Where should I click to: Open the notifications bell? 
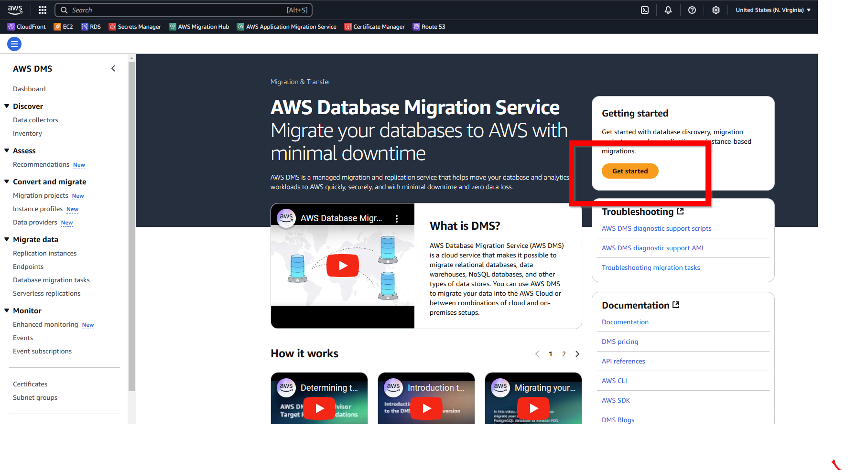click(668, 10)
